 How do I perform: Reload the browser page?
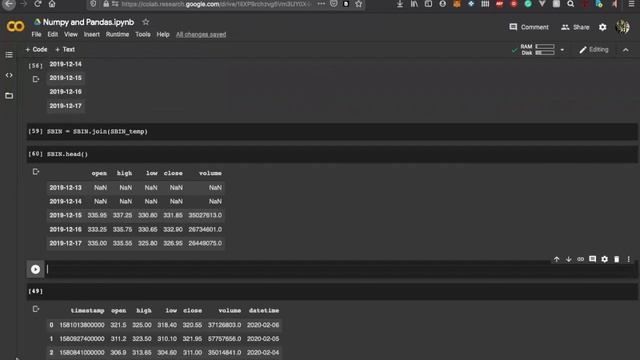coord(38,4)
